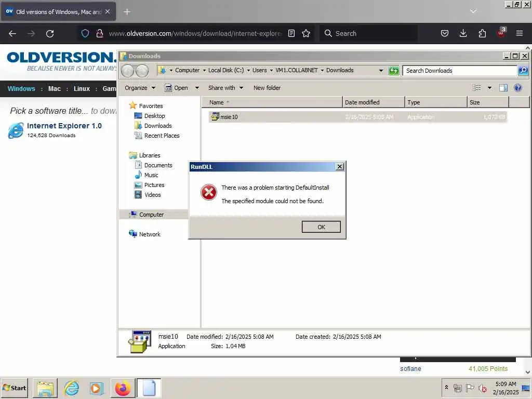
Task: Save to Pocket with the Firefox toolbar icon
Action: tap(445, 33)
